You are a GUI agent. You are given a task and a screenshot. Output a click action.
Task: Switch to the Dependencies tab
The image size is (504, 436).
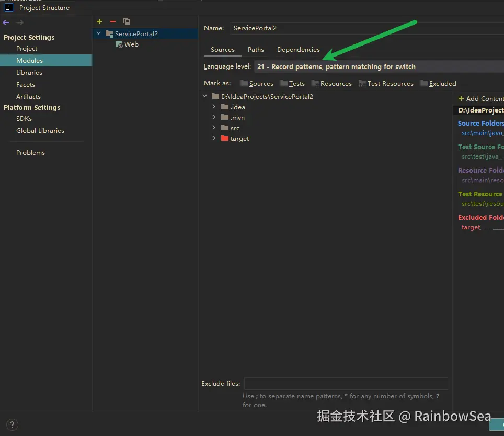[x=298, y=50]
